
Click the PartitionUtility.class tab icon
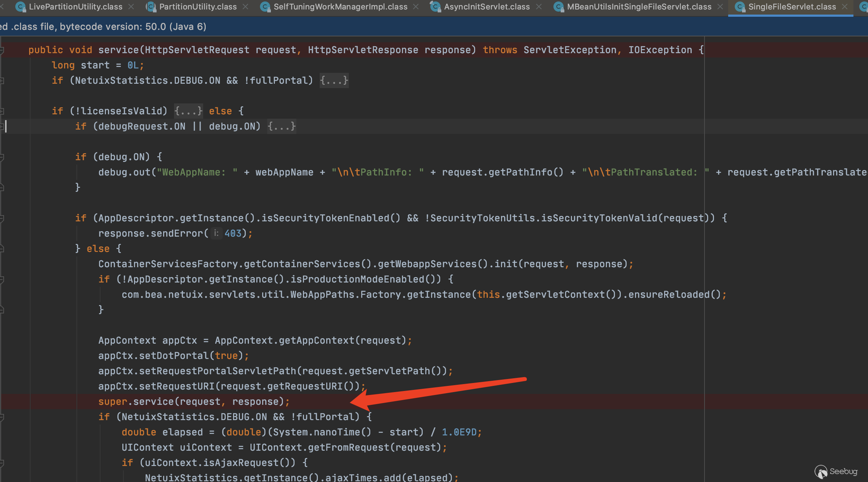151,7
